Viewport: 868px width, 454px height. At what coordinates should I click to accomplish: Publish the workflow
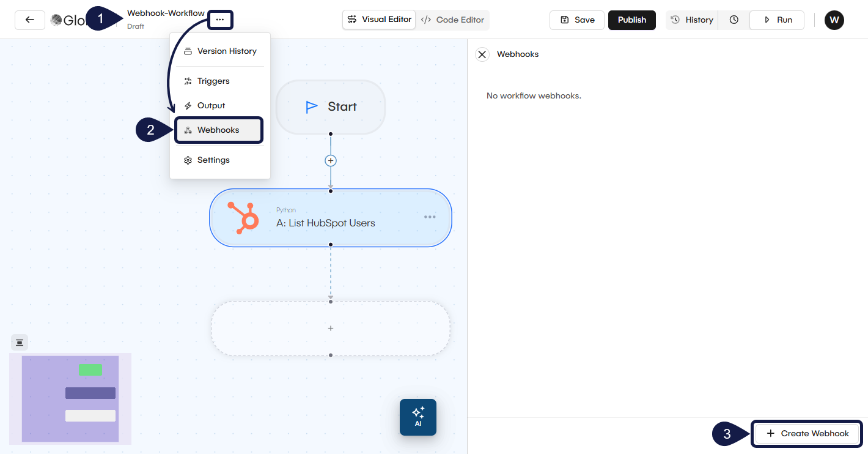pos(631,20)
